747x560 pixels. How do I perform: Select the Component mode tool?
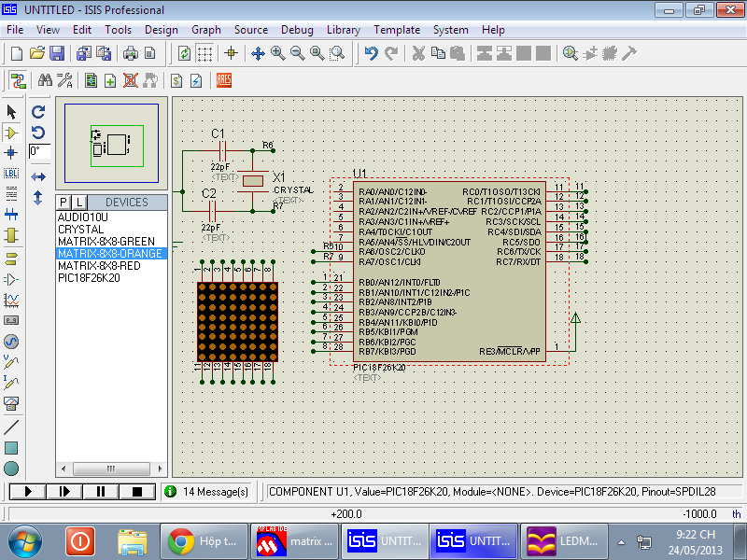tap(11, 133)
